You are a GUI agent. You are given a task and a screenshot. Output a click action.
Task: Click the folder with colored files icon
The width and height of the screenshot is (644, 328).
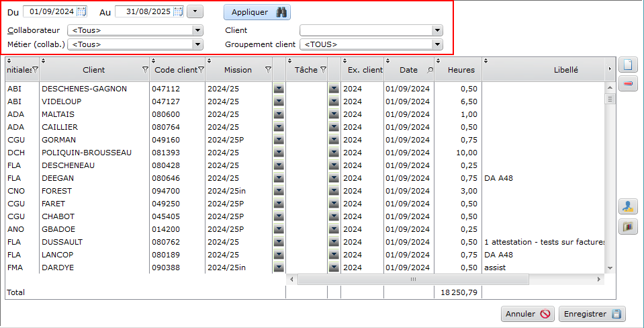click(x=628, y=227)
